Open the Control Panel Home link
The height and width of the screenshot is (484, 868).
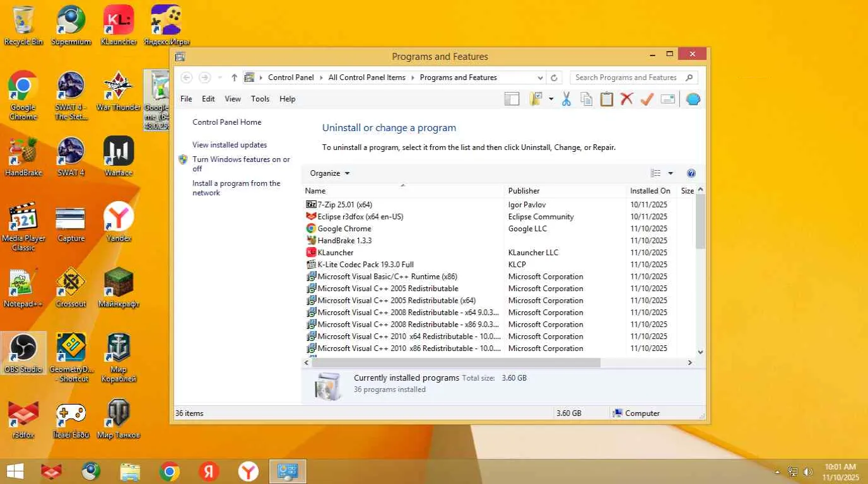(x=226, y=122)
